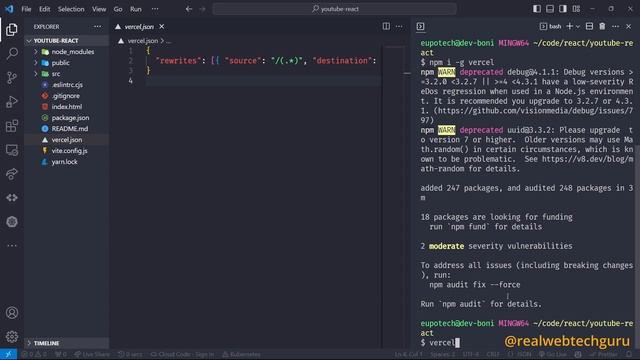Kill the terminal with trash icon
Viewport: 640px width, 360px height.
pyautogui.click(x=602, y=27)
